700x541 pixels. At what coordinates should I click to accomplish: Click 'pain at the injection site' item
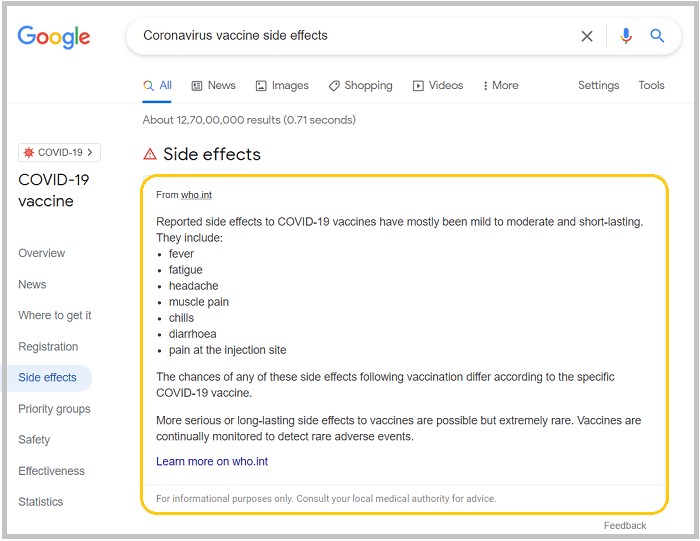(227, 350)
